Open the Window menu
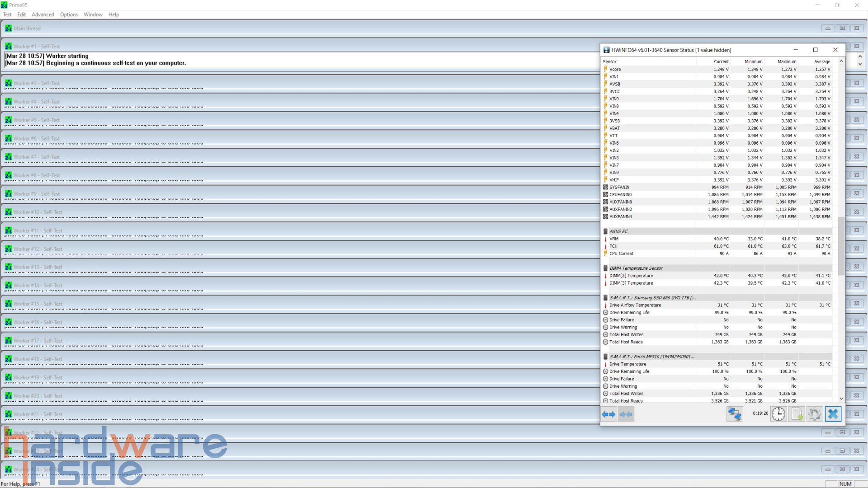Viewport: 868px width, 488px height. [93, 14]
